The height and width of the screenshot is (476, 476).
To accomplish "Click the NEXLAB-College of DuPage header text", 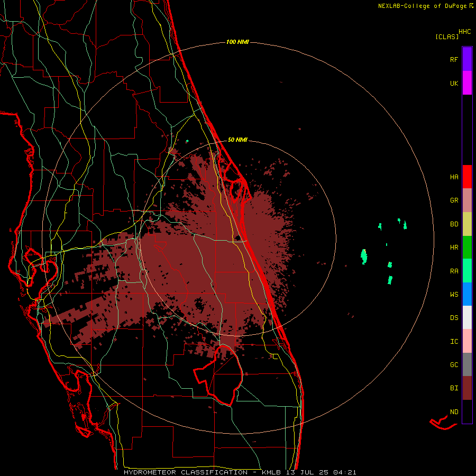I will coord(422,6).
